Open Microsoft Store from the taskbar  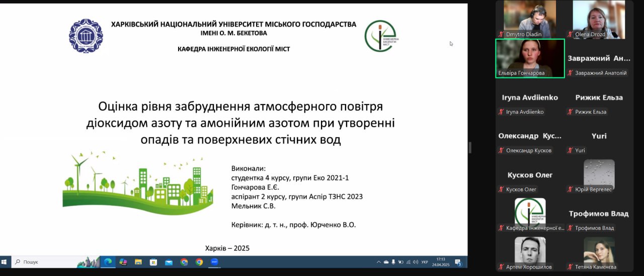pyautogui.click(x=153, y=262)
